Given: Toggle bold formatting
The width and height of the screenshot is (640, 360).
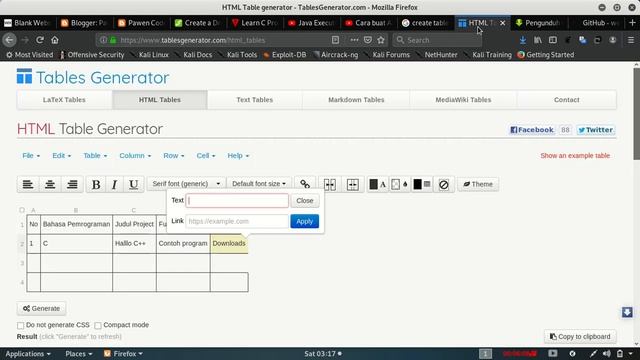Looking at the screenshot, I should click(x=96, y=184).
